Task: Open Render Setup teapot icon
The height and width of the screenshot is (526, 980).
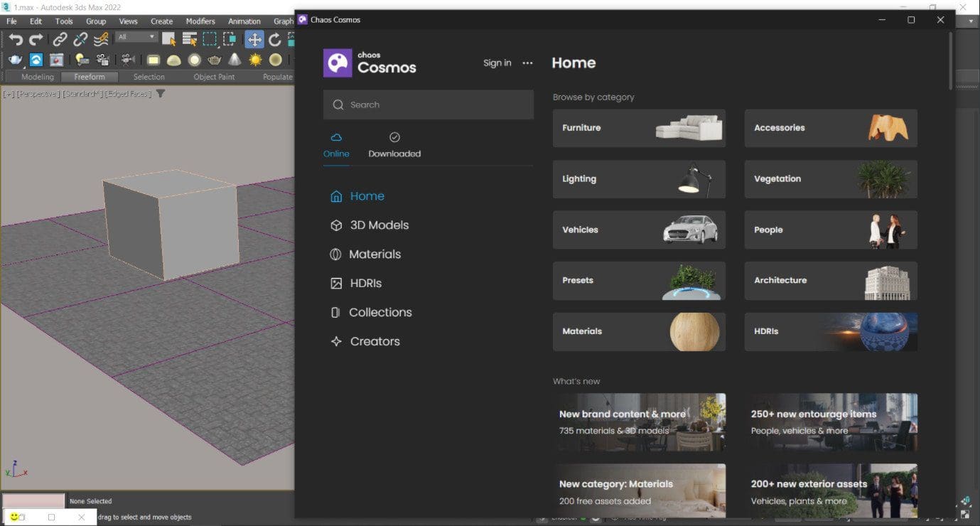Action: [16, 60]
